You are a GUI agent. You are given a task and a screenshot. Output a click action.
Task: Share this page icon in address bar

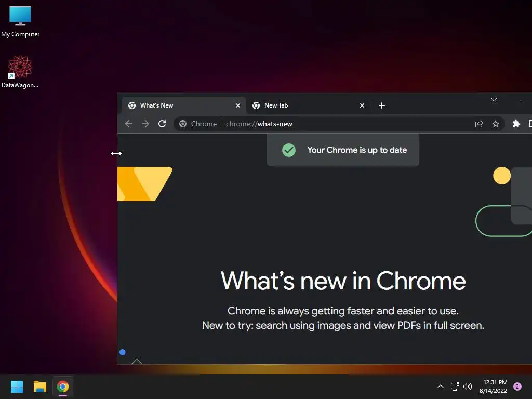click(x=478, y=124)
